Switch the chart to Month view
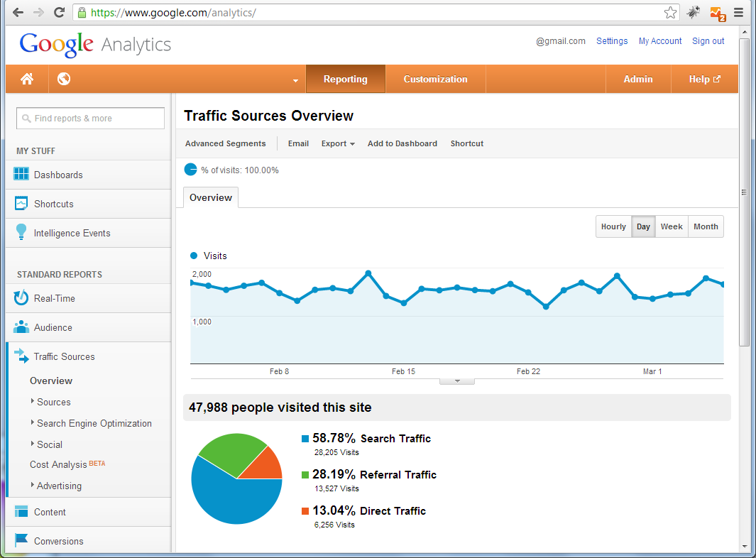 pyautogui.click(x=706, y=226)
